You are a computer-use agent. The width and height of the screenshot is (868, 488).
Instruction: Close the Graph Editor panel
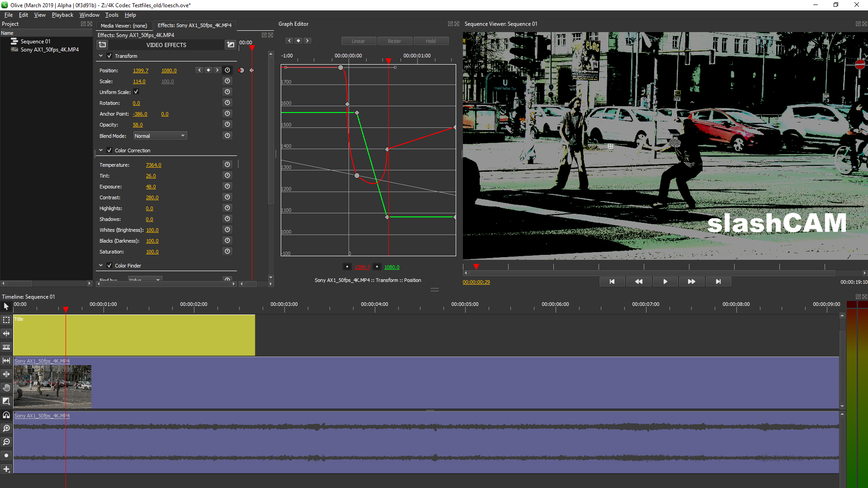457,24
